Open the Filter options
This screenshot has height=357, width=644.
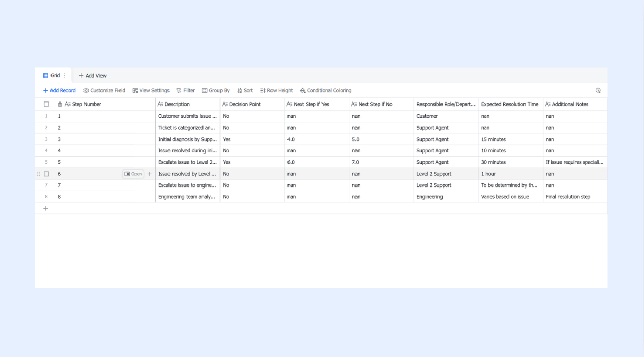[x=185, y=90]
